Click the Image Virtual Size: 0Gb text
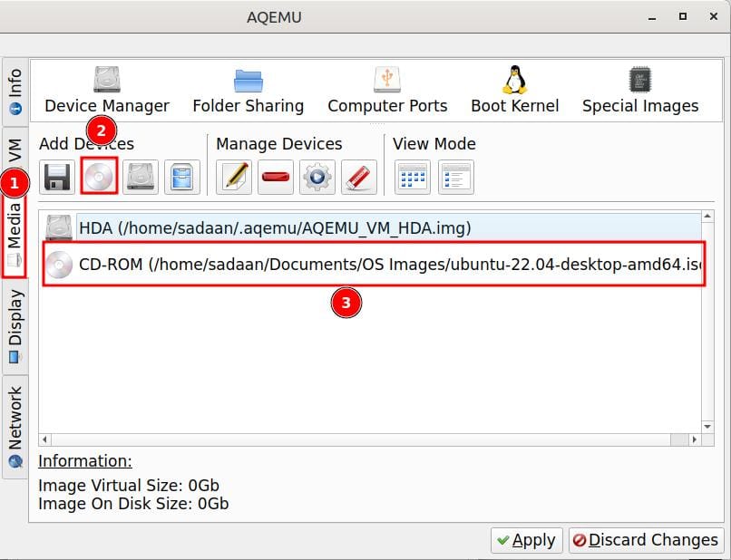Image resolution: width=731 pixels, height=560 pixels. coord(129,486)
